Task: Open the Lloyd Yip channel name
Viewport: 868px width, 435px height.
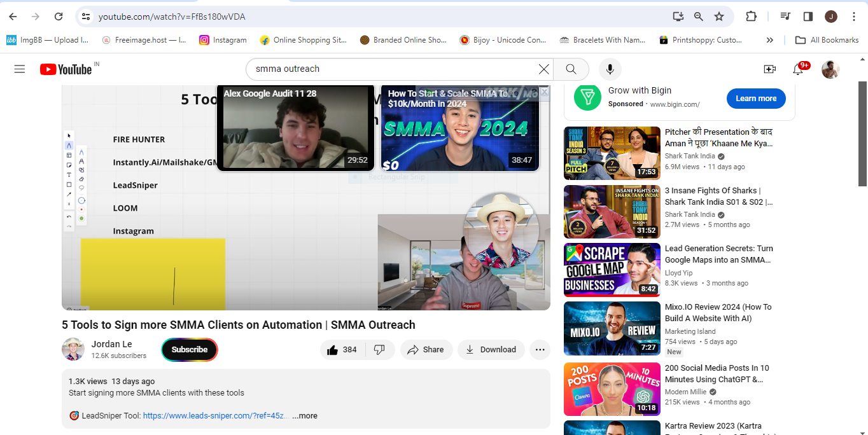Action: coord(680,273)
